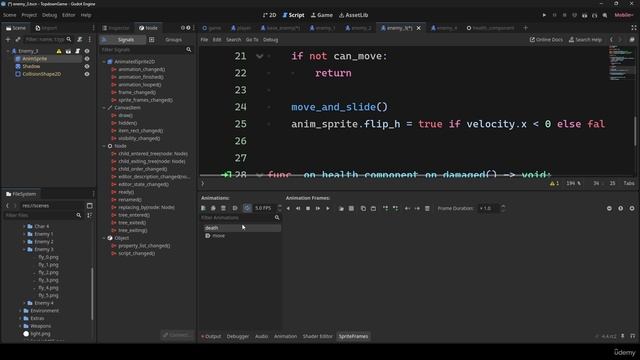Open Online Docs link

pos(546,40)
